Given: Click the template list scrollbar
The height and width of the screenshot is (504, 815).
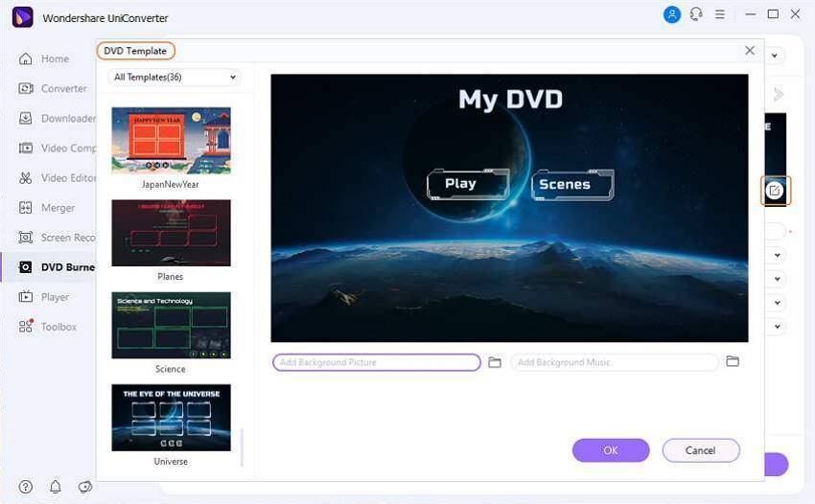Looking at the screenshot, I should click(242, 447).
